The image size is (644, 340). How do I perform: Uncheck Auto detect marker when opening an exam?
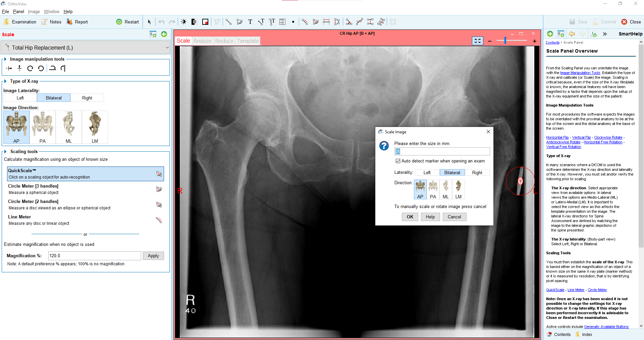click(x=398, y=161)
